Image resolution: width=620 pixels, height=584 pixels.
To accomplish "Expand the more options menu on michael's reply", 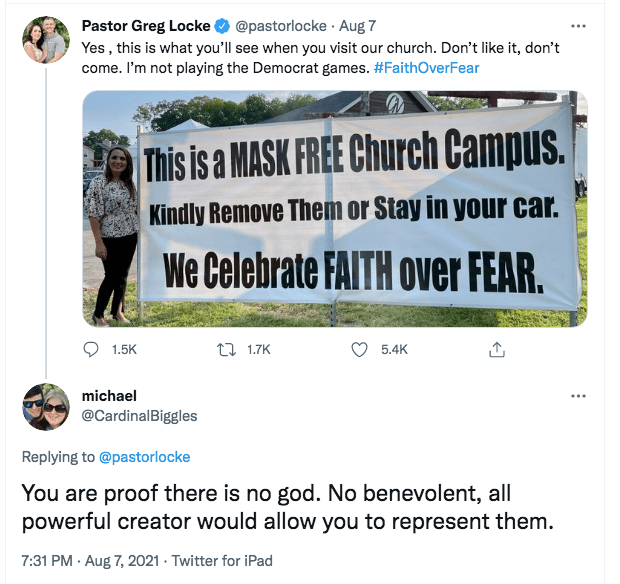I will click(577, 396).
